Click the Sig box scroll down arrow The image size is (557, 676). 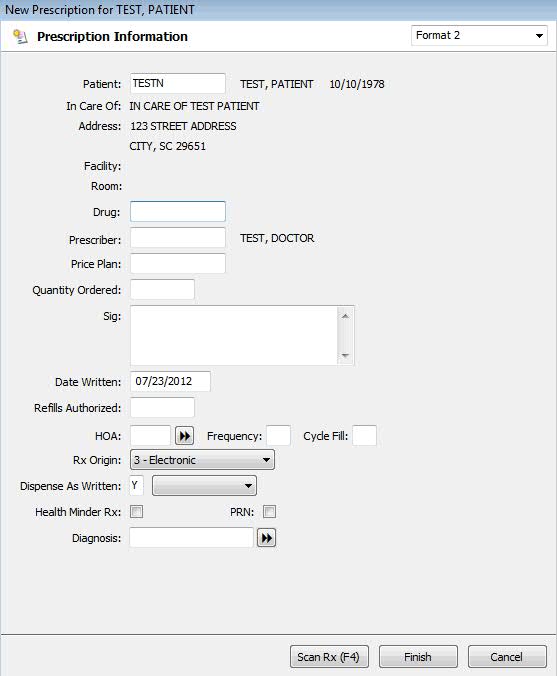[345, 355]
